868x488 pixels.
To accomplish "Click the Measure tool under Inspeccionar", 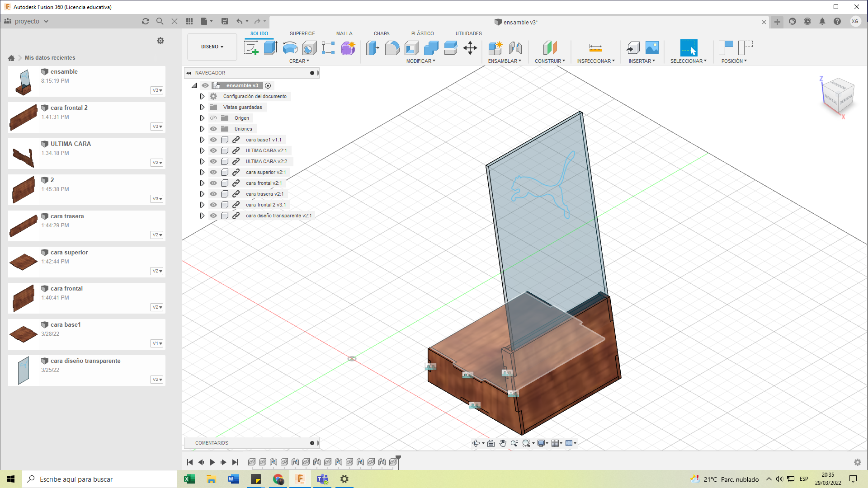I will tap(595, 48).
